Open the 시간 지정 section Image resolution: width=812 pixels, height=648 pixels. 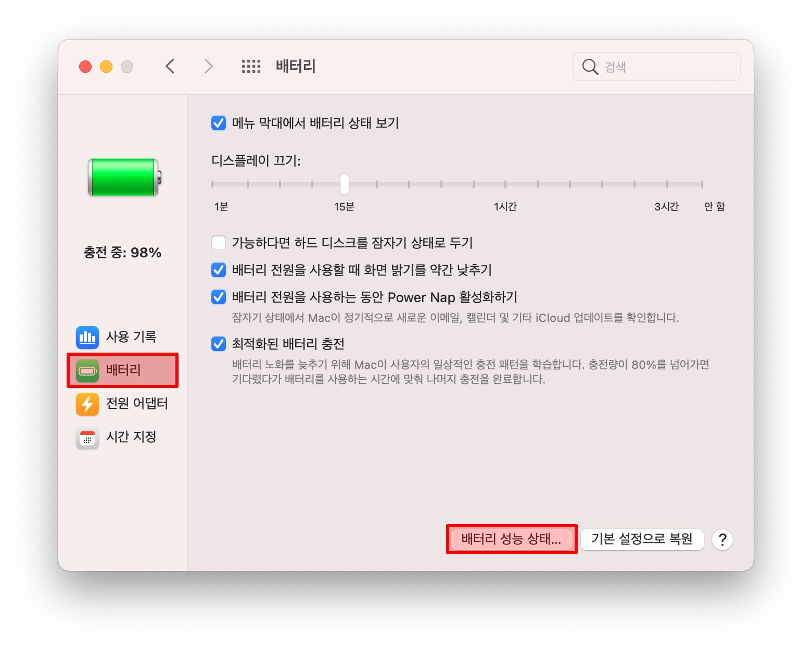tap(123, 437)
